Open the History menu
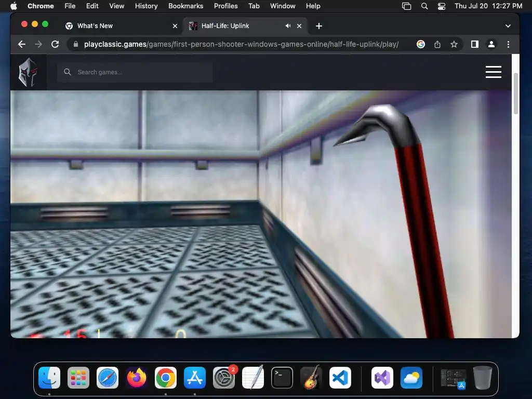This screenshot has height=399, width=532. (146, 6)
